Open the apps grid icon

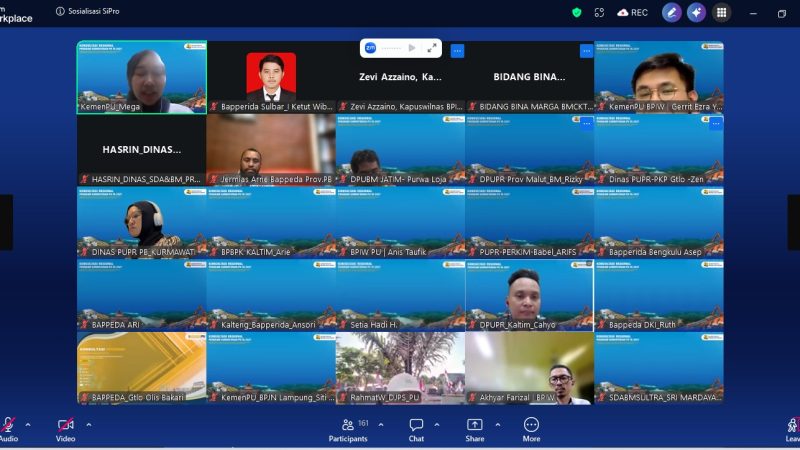pyautogui.click(x=721, y=12)
